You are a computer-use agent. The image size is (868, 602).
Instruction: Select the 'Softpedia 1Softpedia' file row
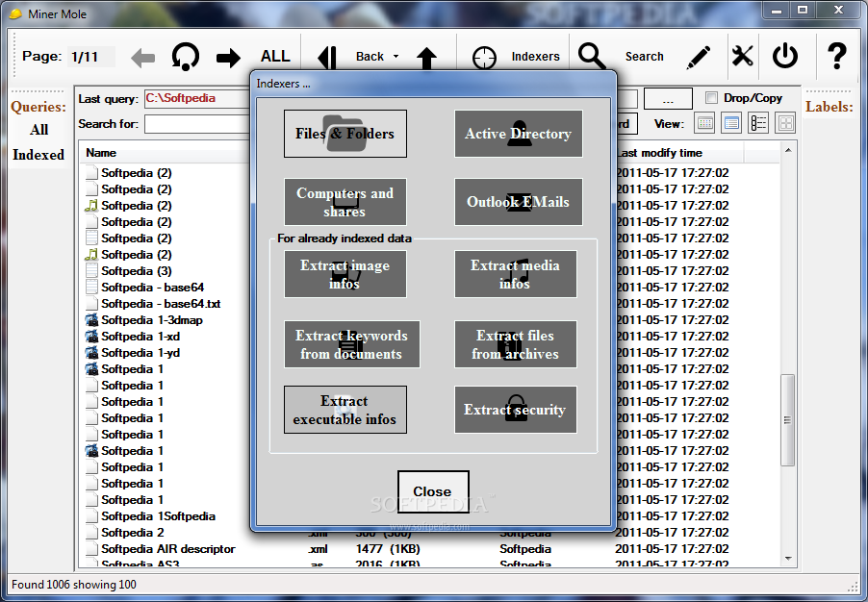click(x=158, y=516)
